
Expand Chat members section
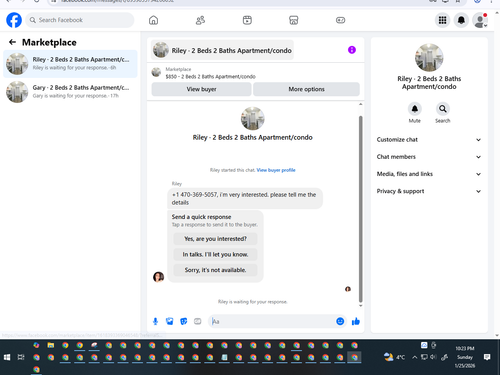tap(429, 157)
